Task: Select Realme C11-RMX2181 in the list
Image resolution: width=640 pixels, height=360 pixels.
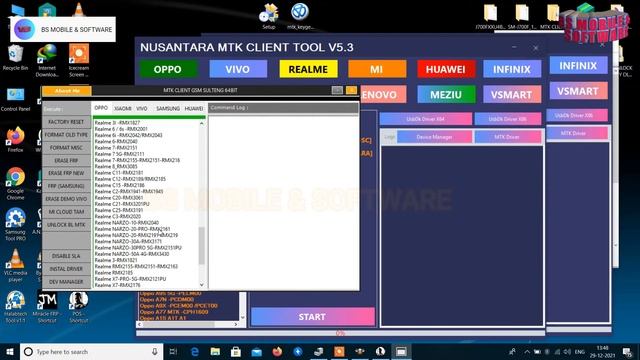Action: pos(119,173)
